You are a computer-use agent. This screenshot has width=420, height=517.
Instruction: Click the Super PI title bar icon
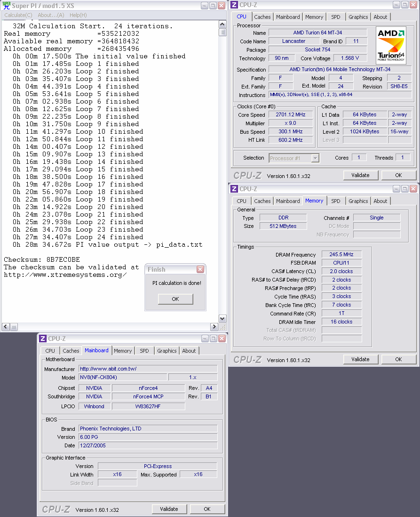(6, 6)
